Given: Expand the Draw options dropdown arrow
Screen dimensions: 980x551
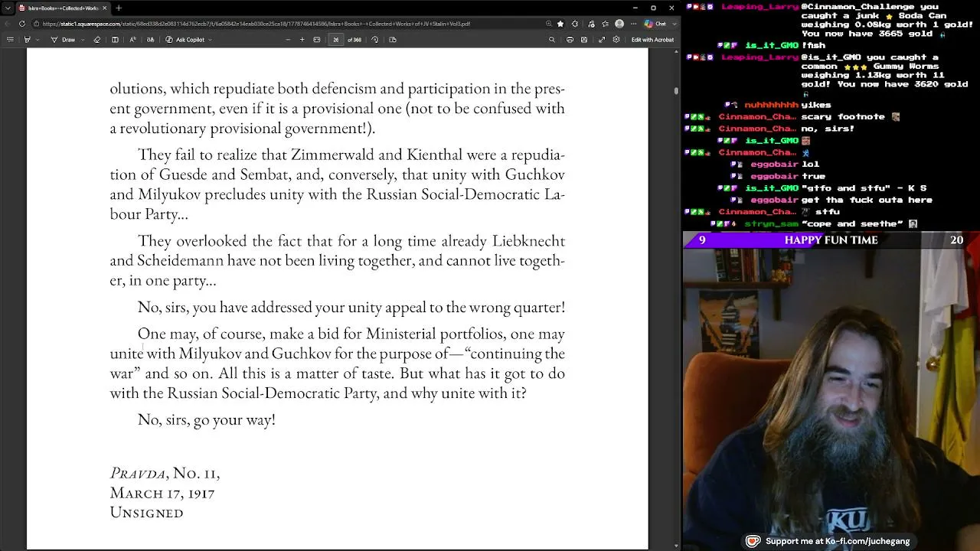Looking at the screenshot, I should pos(83,40).
